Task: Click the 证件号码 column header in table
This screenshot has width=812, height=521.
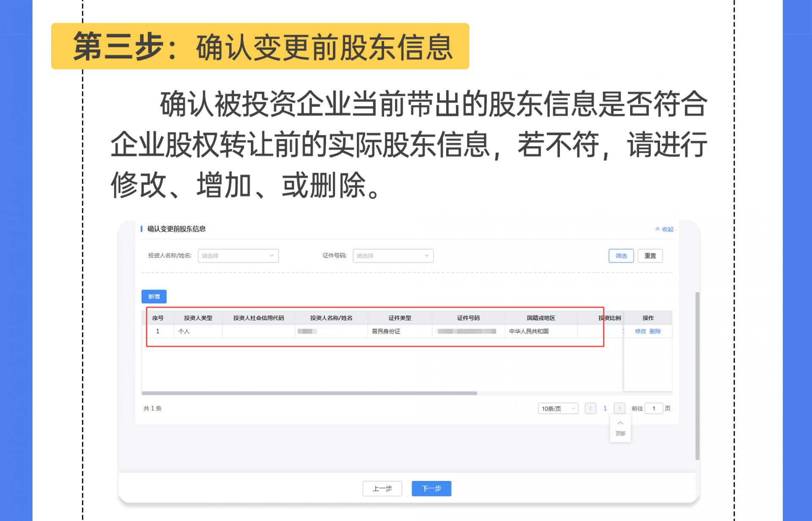Action: click(x=468, y=318)
